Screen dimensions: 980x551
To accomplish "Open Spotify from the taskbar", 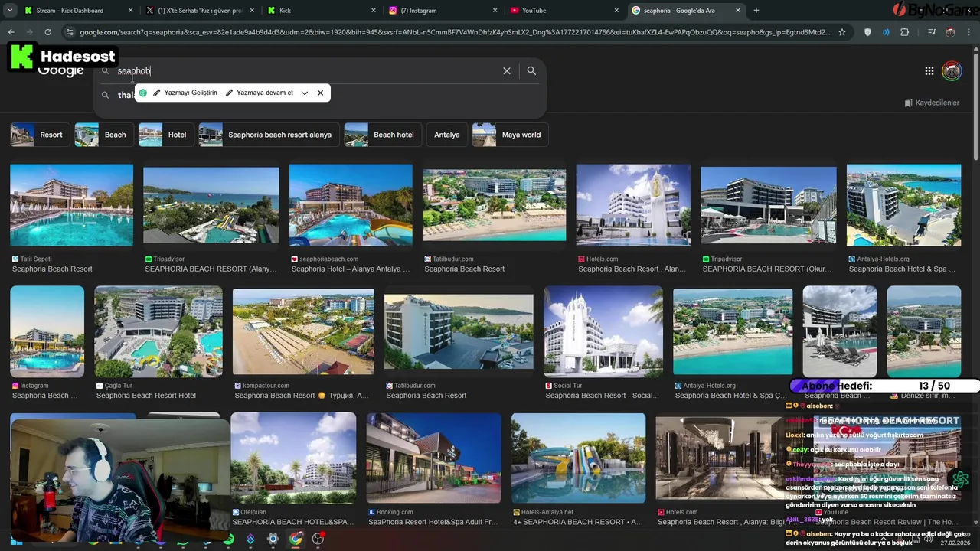I will (228, 539).
